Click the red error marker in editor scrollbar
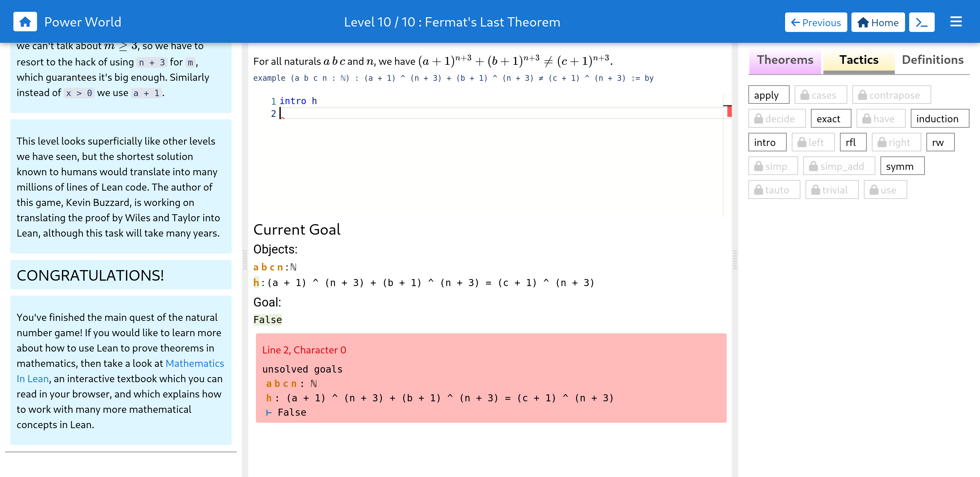The image size is (980, 477). click(x=729, y=111)
